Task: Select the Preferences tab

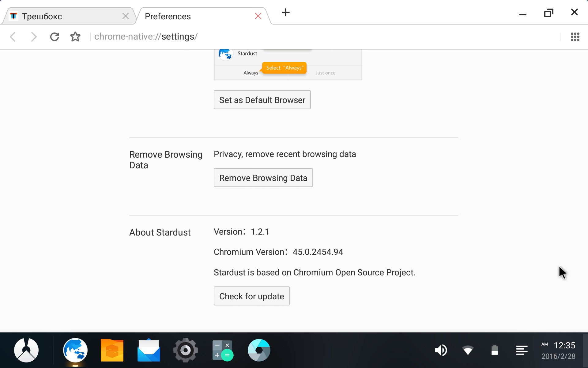Action: click(203, 16)
